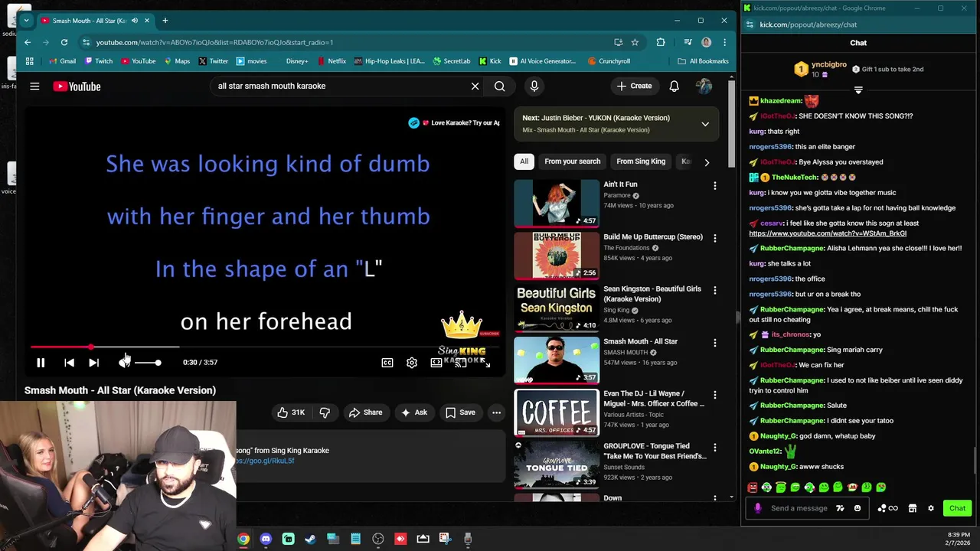Share the karaoke video
980x551 pixels.
pos(365,412)
